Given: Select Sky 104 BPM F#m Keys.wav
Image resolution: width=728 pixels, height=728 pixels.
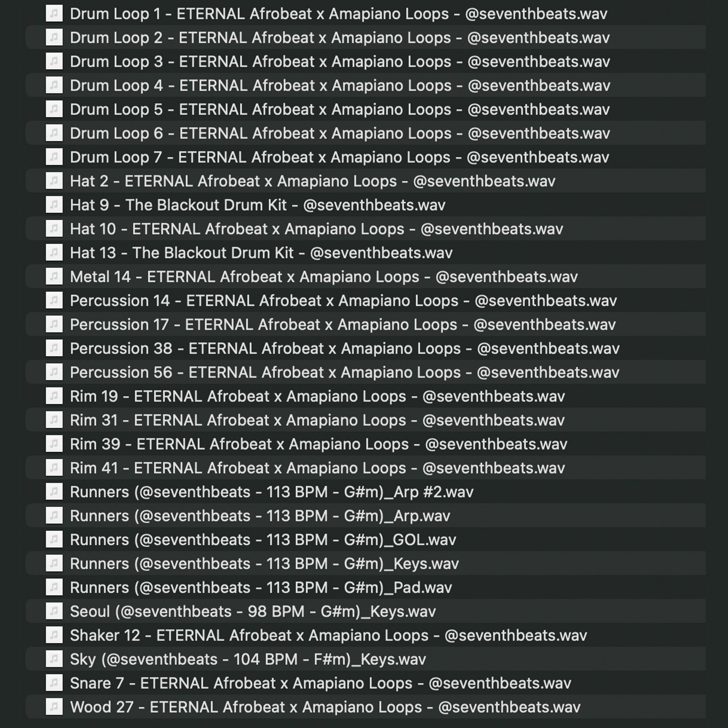Looking at the screenshot, I should point(248,659).
